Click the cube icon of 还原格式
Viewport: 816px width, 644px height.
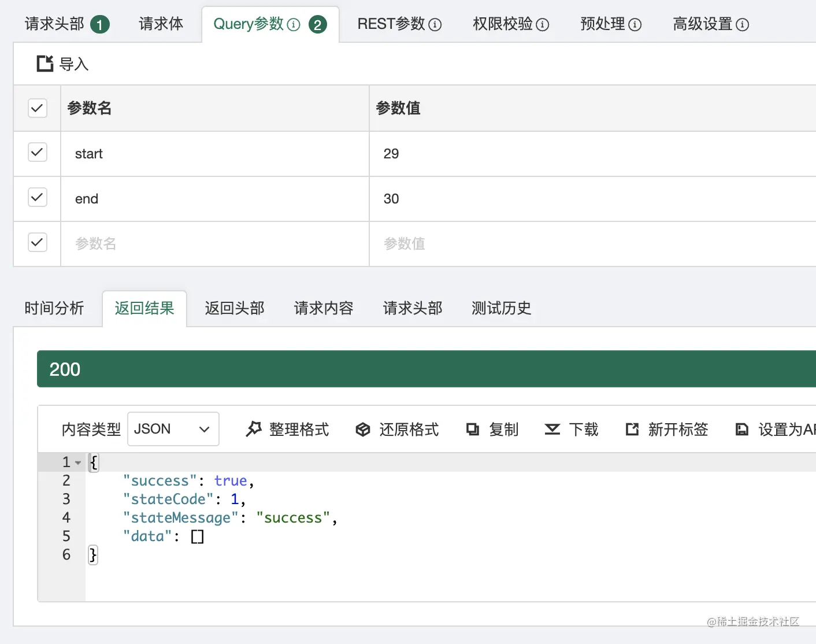tap(362, 429)
